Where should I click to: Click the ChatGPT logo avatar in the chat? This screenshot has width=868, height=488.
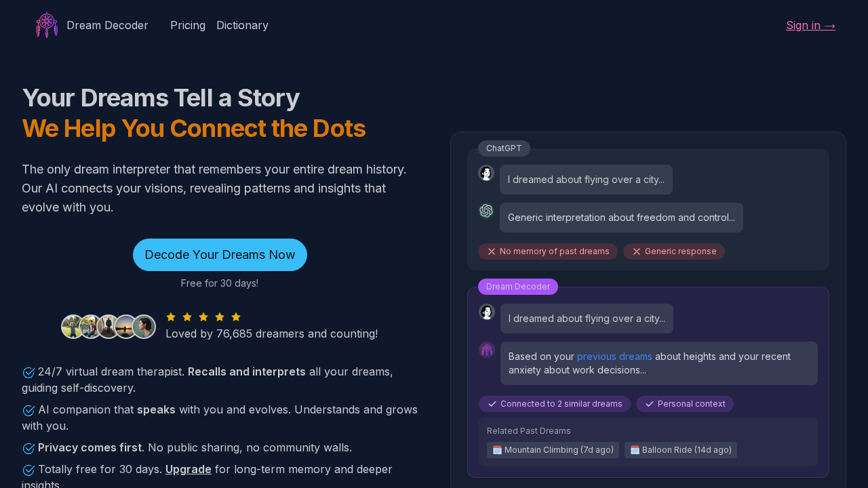coord(486,211)
